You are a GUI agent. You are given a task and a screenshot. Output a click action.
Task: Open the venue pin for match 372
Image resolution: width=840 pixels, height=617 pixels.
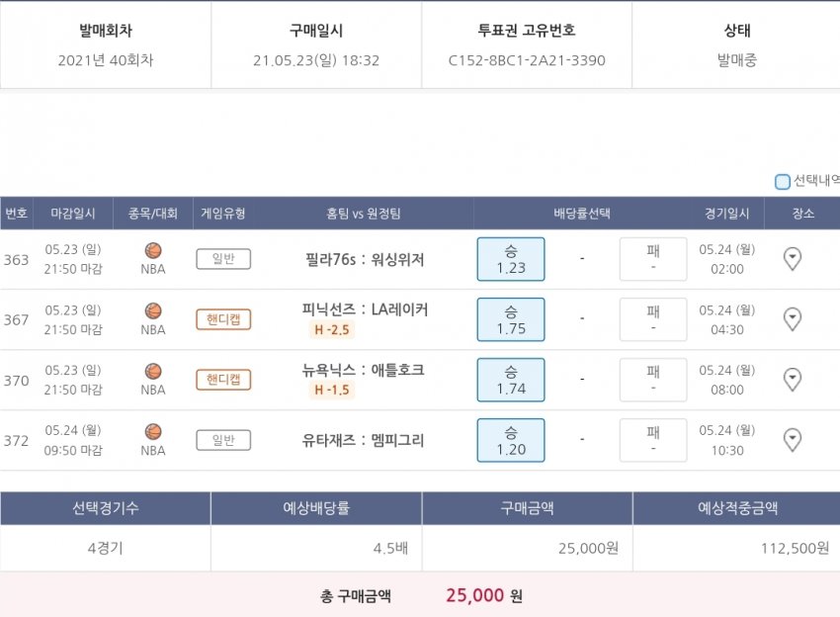coord(792,440)
